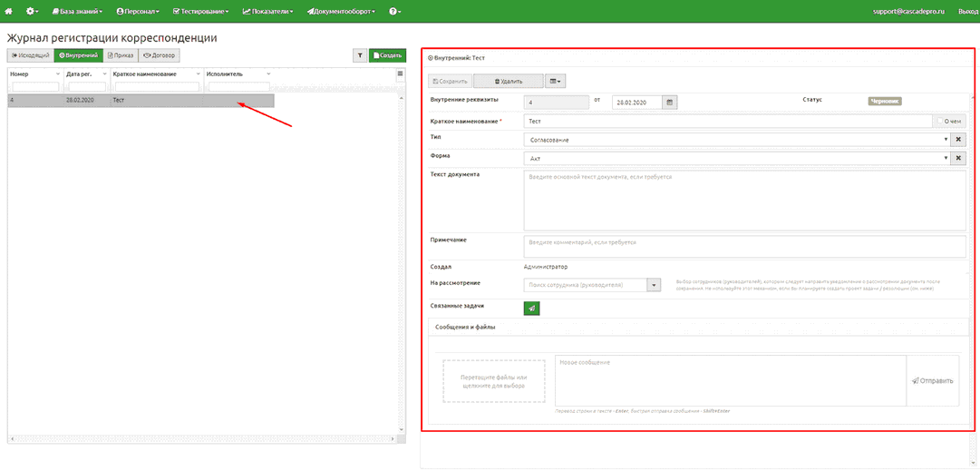Clear the Форма field with X icon
The image size is (980, 471).
[959, 159]
